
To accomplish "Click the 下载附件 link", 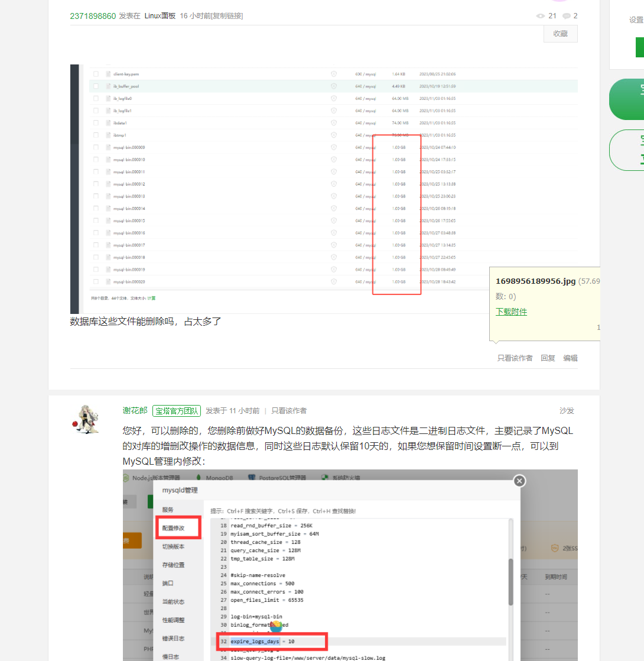I will point(511,312).
